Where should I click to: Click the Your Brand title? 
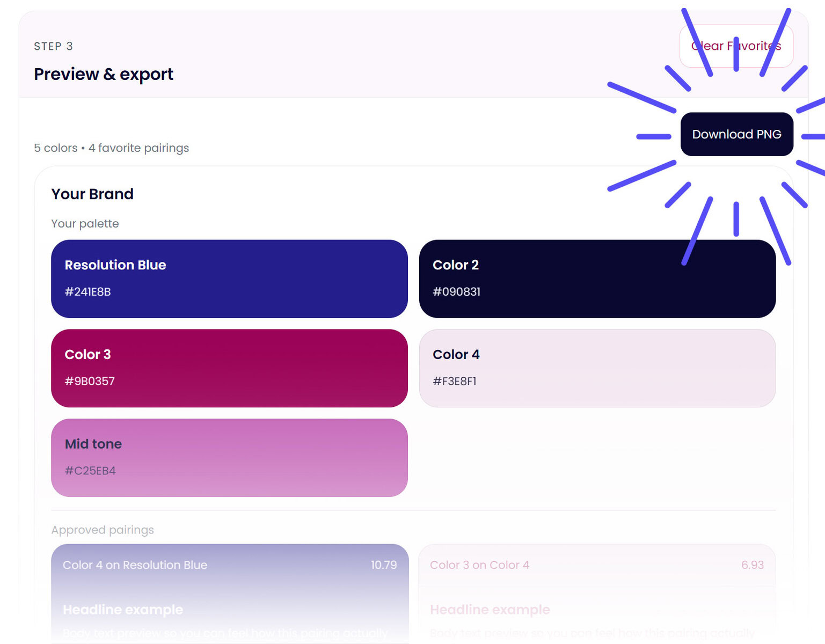(x=92, y=194)
